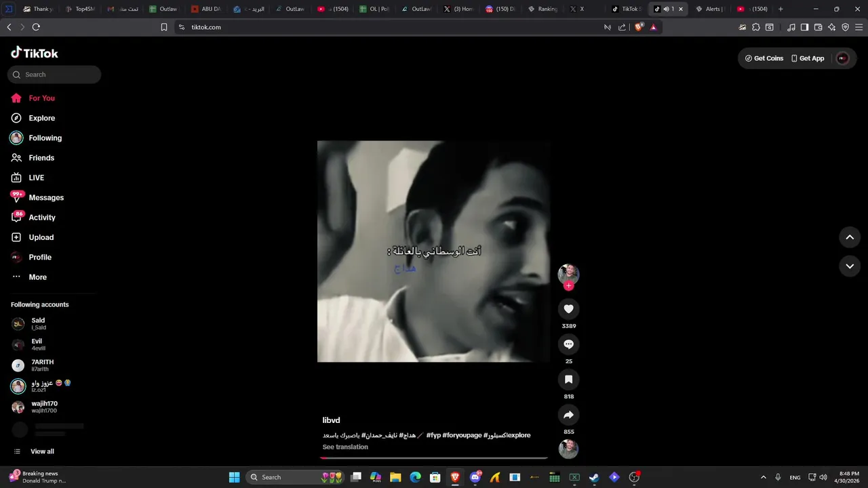Go to the next video arrow
Screen dimensions: 868x488
point(850,266)
